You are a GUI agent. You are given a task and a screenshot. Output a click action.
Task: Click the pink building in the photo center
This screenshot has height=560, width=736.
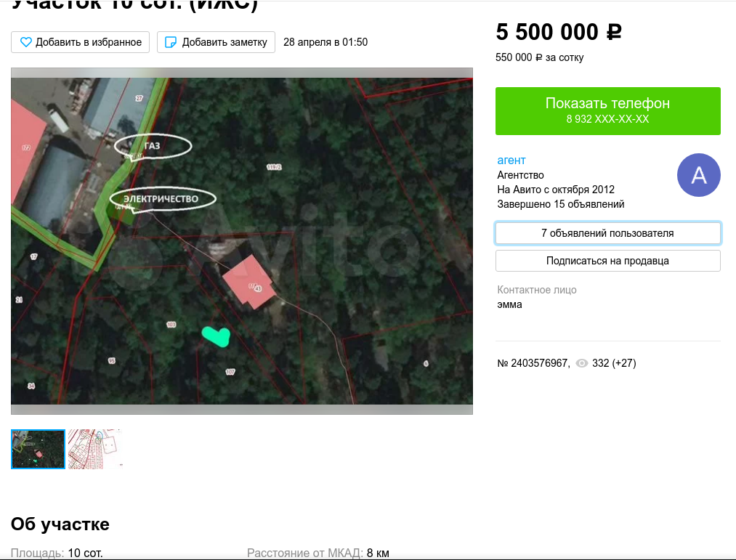click(x=250, y=283)
